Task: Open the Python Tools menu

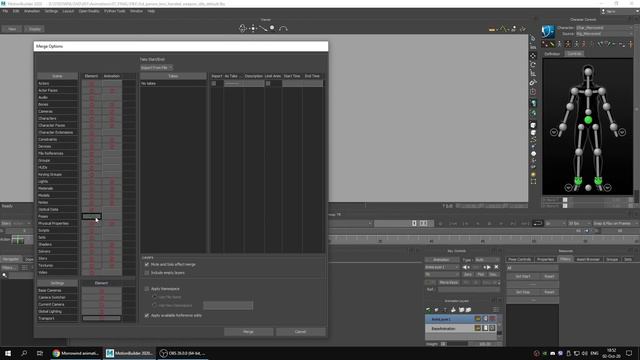Action: pos(115,11)
